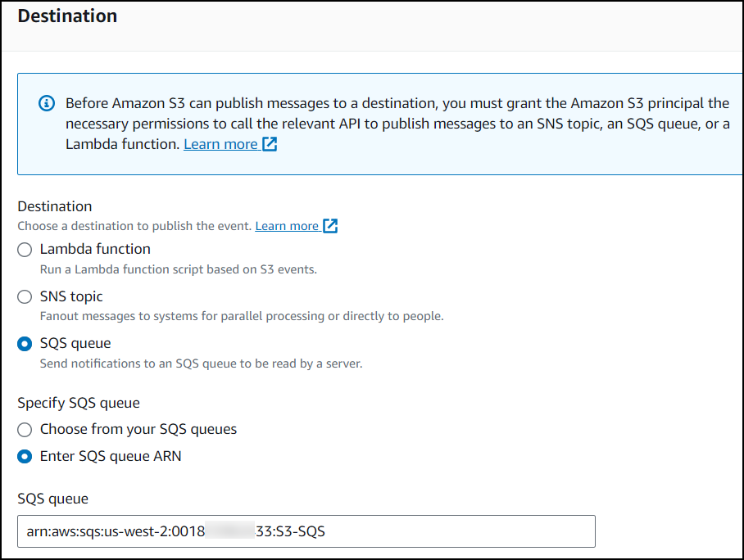
Task: Click the info icon in the blue notice
Action: [47, 104]
